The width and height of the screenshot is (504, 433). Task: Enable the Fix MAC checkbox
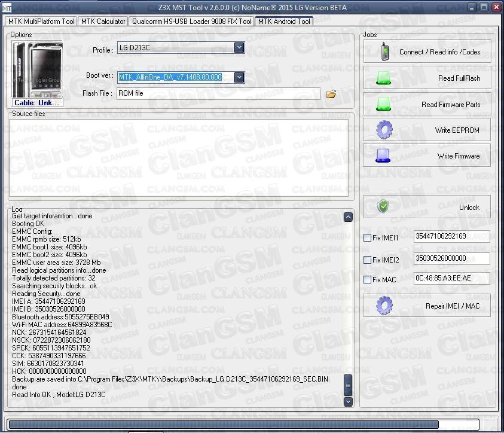pos(368,280)
